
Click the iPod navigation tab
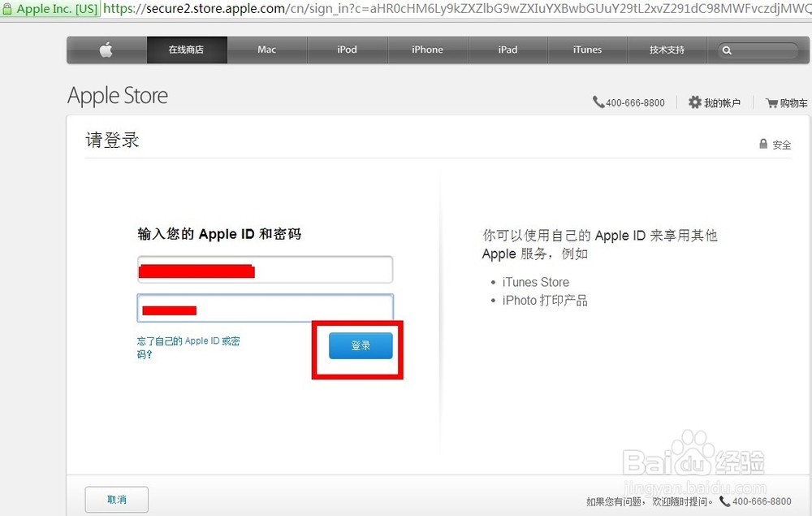[347, 50]
